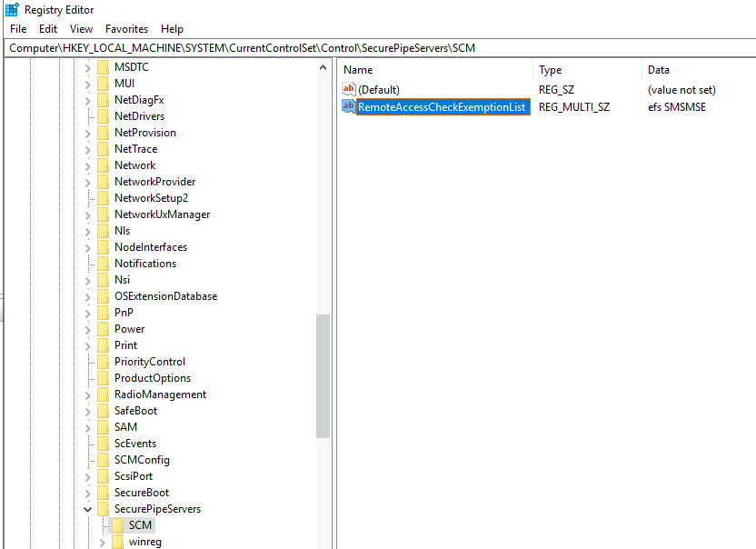Select the SecureBoot key

pos(141,493)
